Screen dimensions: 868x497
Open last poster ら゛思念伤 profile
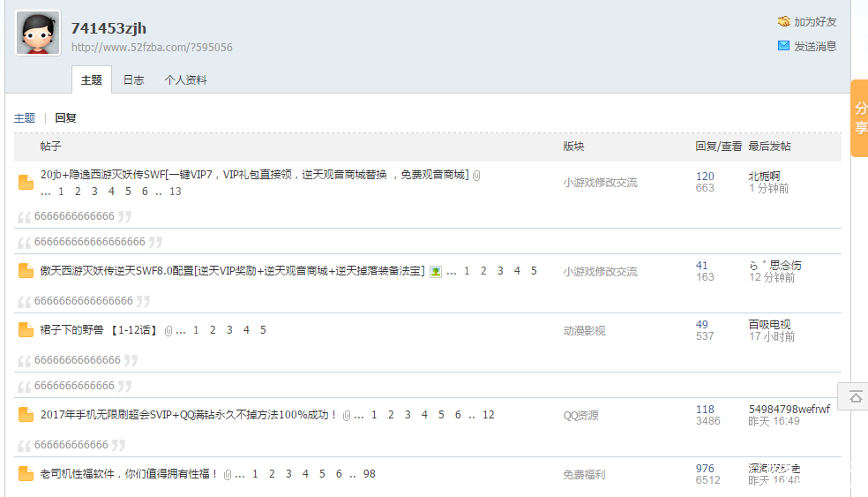coord(775,266)
